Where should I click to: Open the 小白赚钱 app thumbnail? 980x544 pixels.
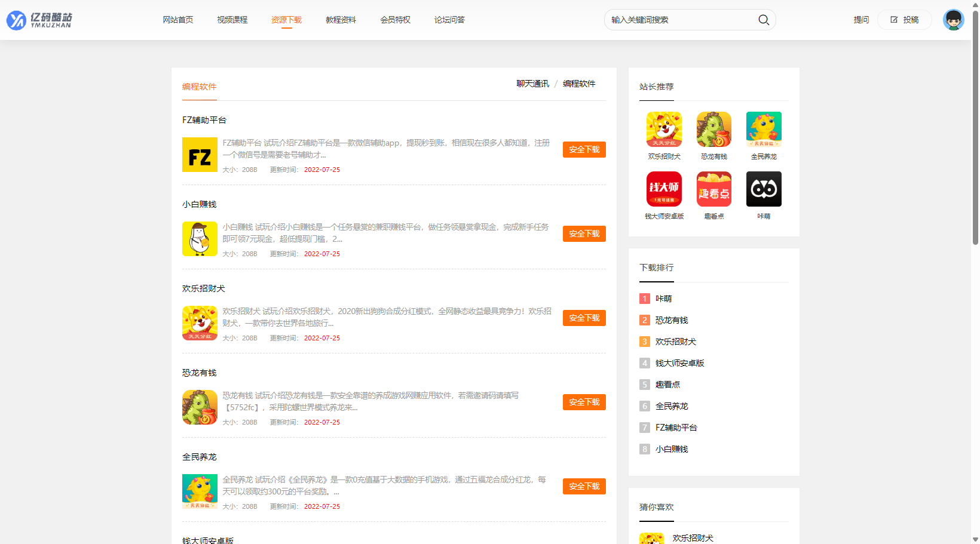tap(200, 239)
